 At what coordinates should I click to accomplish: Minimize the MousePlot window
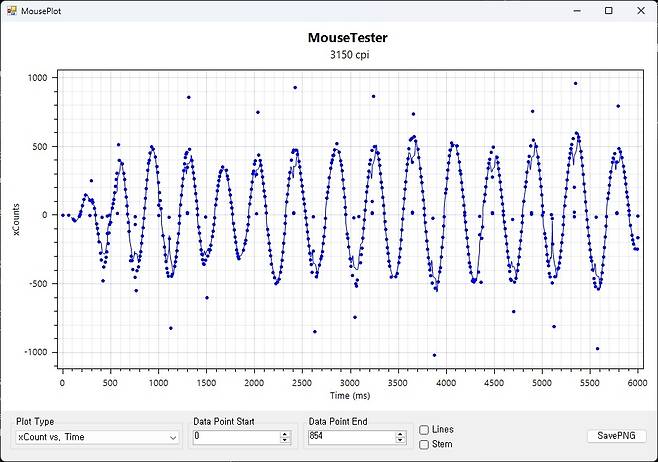[577, 10]
